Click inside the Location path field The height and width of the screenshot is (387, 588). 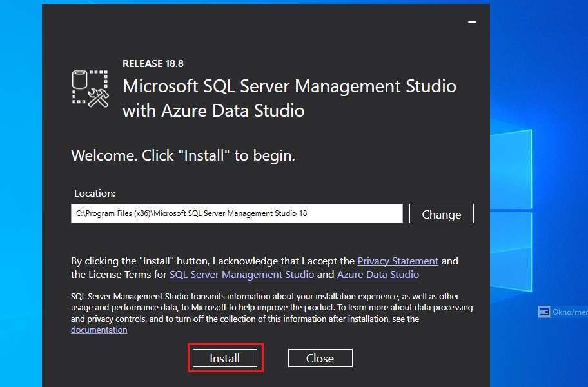236,213
